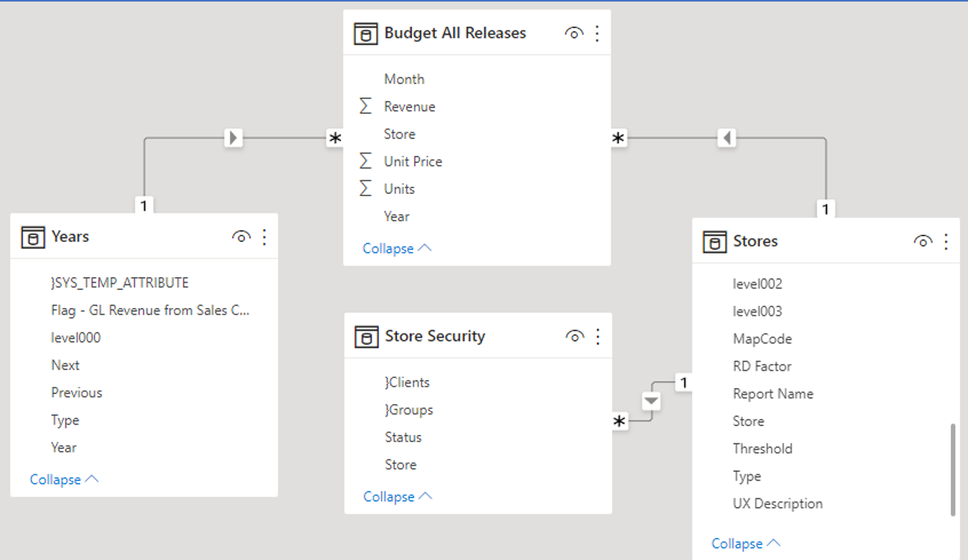This screenshot has height=560, width=968.
Task: Open more options for Budget All Releases
Action: coord(597,33)
